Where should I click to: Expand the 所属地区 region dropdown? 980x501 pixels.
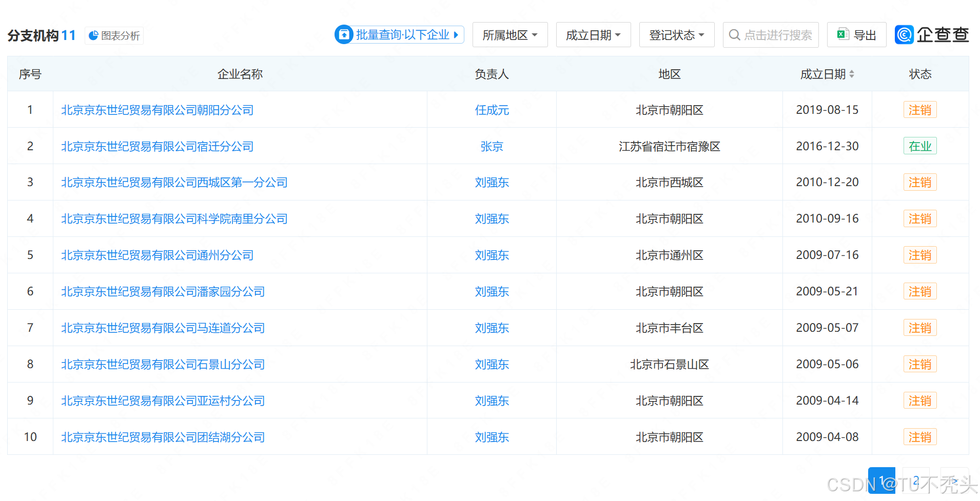pos(510,35)
